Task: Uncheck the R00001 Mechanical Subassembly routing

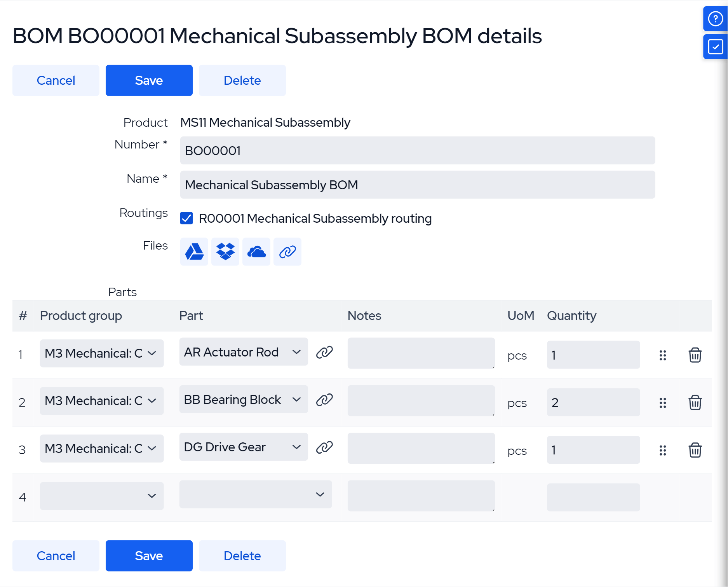Action: (187, 218)
